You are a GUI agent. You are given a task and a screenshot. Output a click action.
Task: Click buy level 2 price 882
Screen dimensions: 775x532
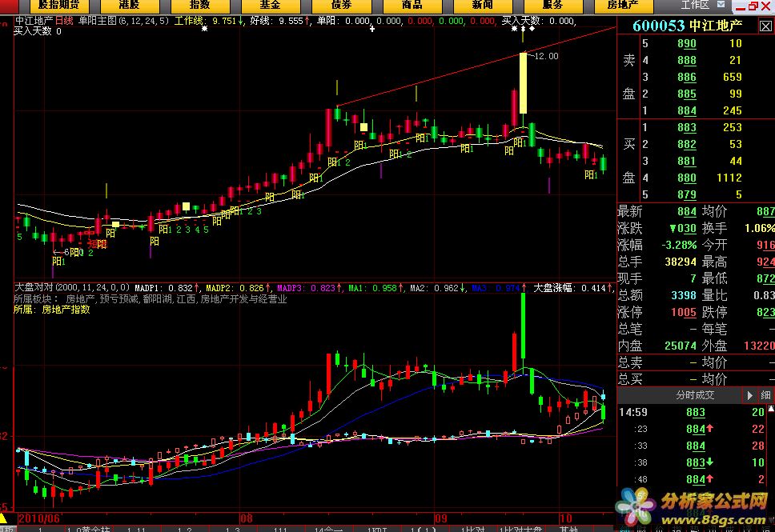(x=686, y=144)
